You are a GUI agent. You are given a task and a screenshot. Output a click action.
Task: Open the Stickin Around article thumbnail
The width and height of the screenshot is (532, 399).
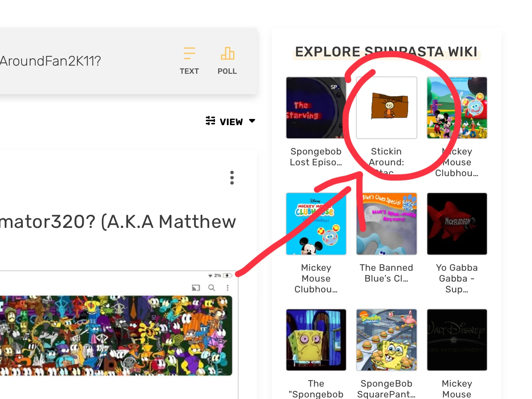point(386,108)
